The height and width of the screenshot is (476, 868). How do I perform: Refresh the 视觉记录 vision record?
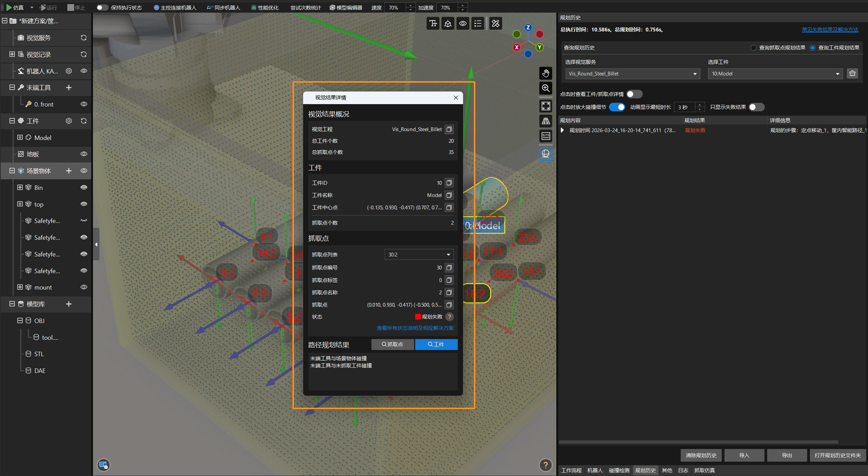83,54
